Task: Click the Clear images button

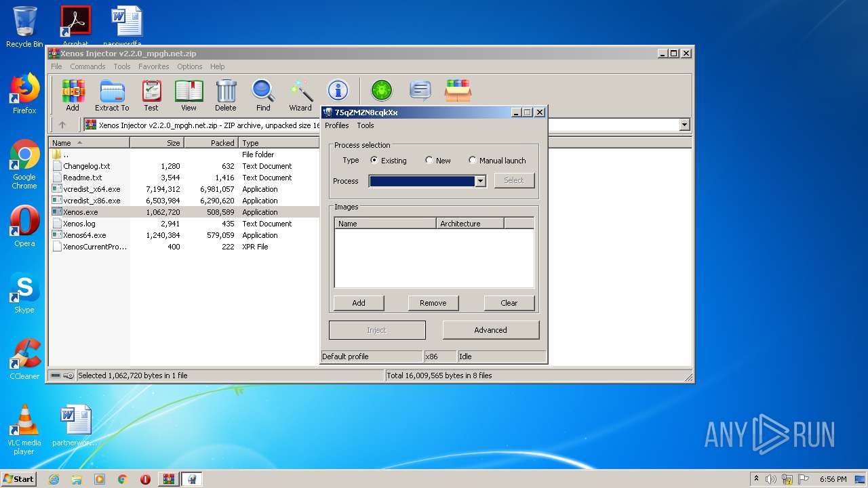Action: [x=509, y=303]
